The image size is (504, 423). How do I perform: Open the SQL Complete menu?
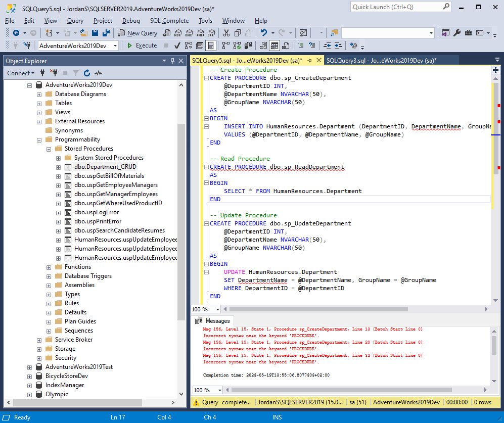(x=169, y=21)
